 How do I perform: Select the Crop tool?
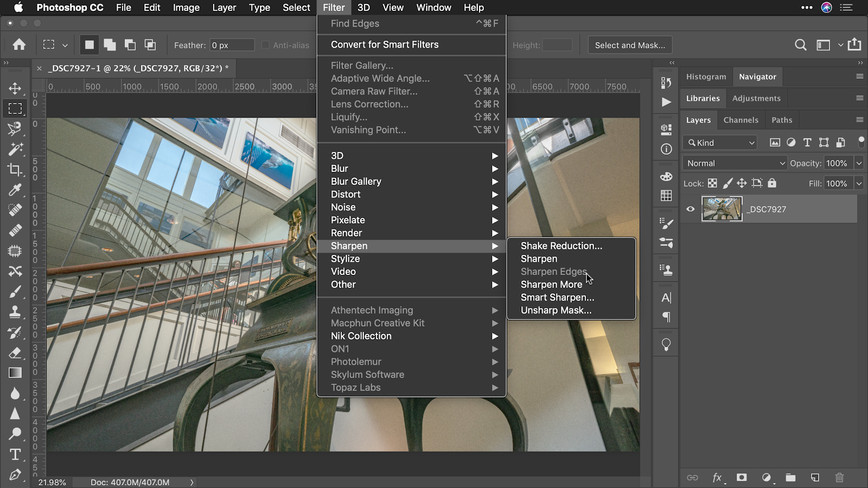[15, 169]
